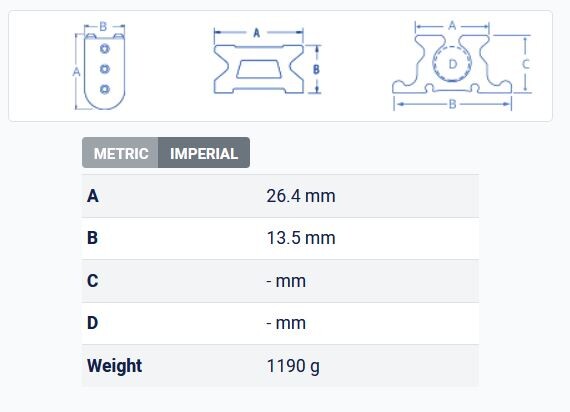Image resolution: width=570 pixels, height=412 pixels.
Task: Select the Weight row label
Action: tap(115, 365)
